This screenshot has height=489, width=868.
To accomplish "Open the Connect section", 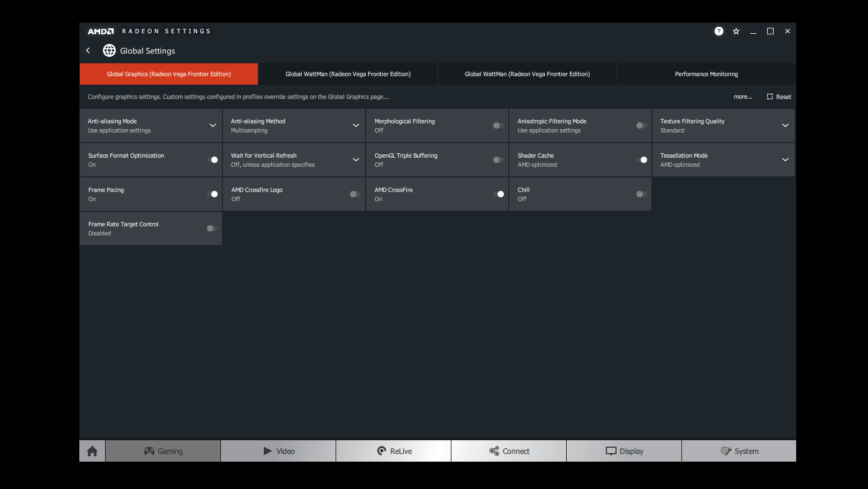I will [509, 451].
